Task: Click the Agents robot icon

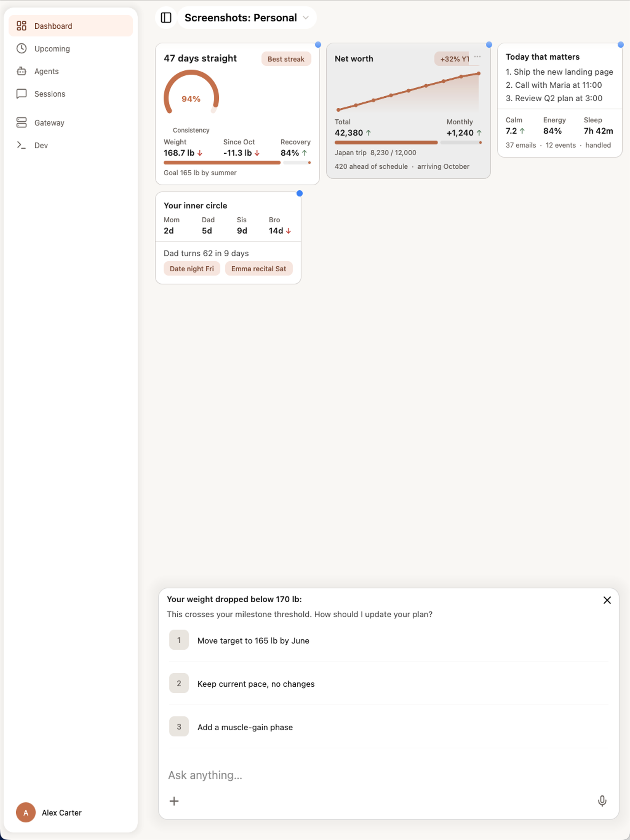Action: (22, 71)
